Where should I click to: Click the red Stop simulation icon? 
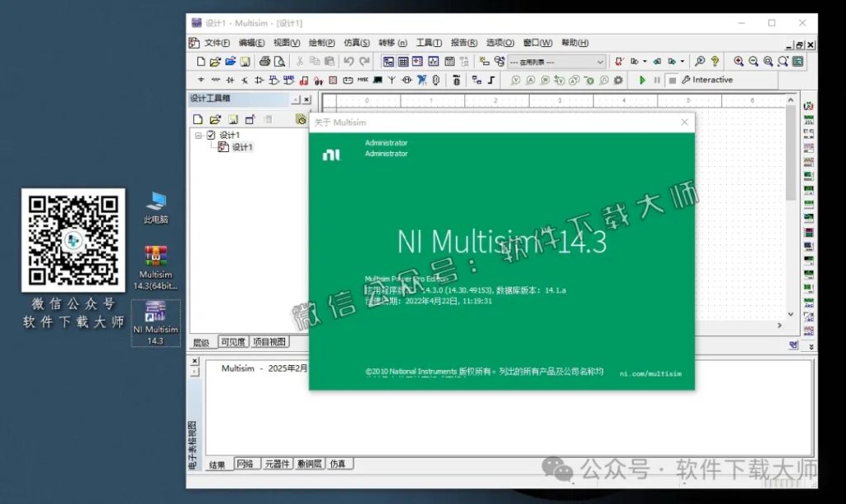coord(672,80)
